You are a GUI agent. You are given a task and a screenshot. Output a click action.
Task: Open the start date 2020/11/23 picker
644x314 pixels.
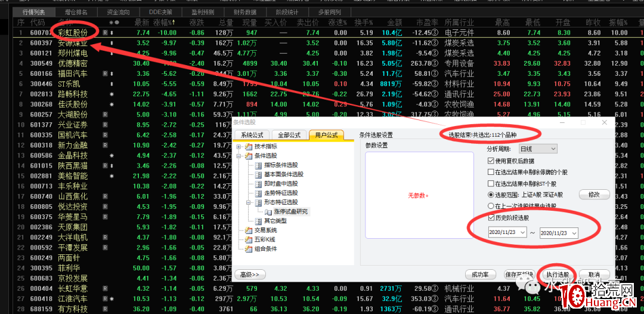507,233
